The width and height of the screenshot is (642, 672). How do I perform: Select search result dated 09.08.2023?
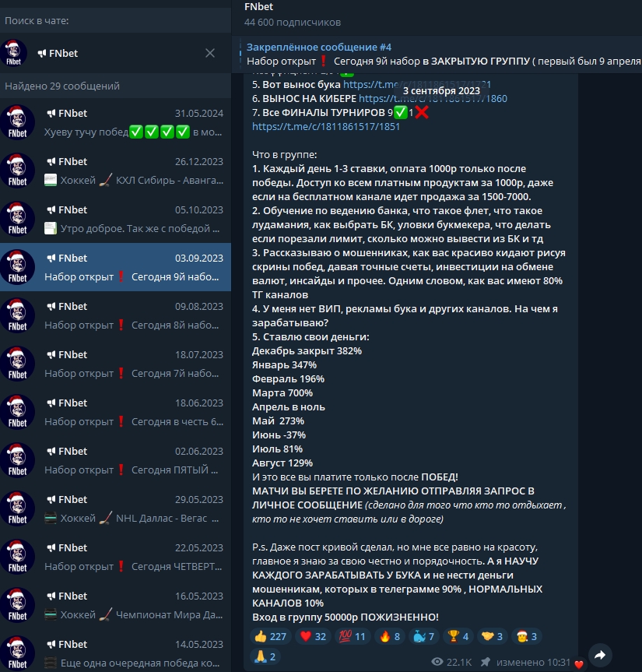116,316
